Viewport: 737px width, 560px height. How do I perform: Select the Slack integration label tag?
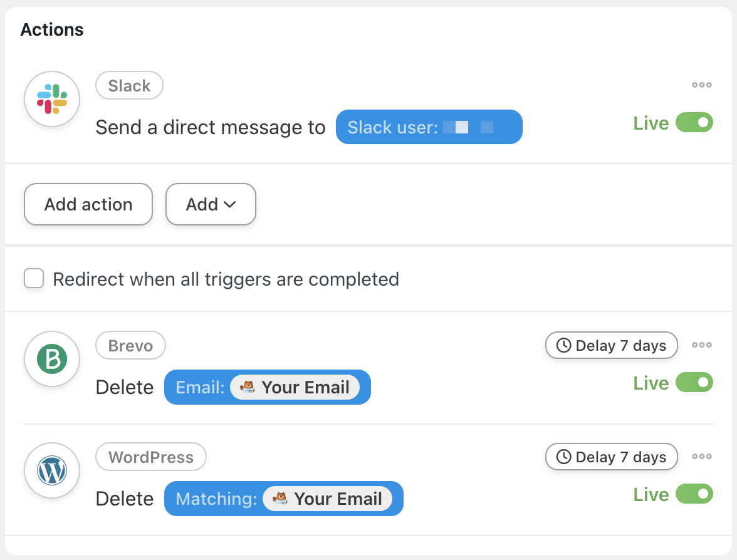[x=129, y=86]
